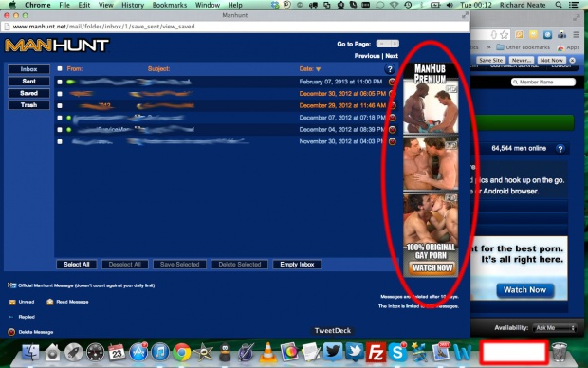Check the February 07, 2013 message checkbox
The height and width of the screenshot is (368, 588).
tap(60, 82)
